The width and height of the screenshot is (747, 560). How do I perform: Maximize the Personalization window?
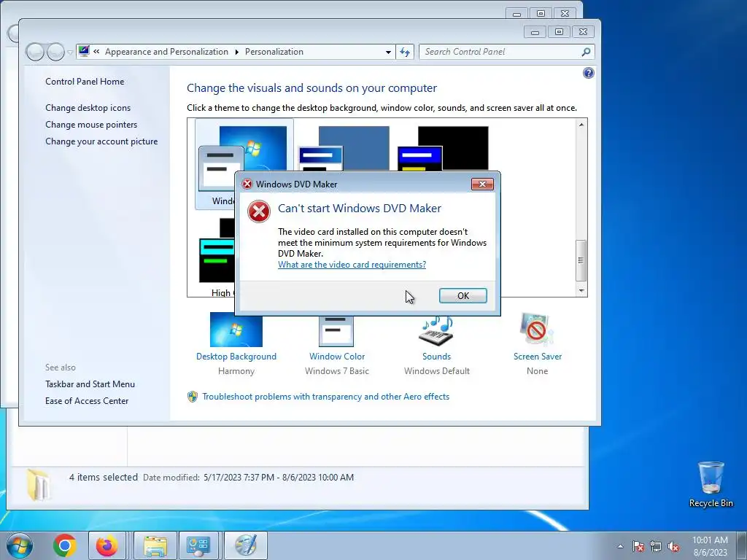(559, 32)
